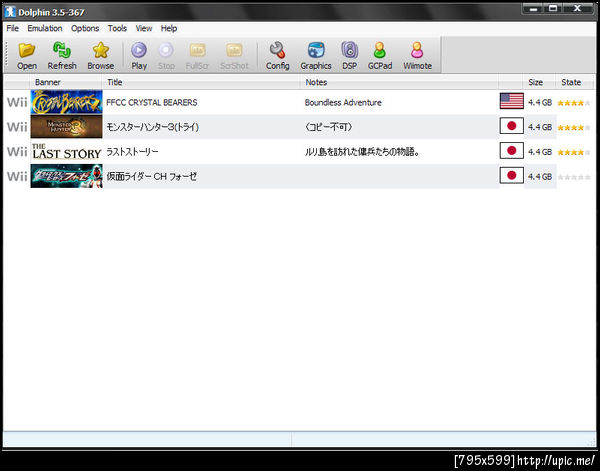Click Wii platform icon for The Last Story
Screen dimensions: 600x471
(17, 152)
